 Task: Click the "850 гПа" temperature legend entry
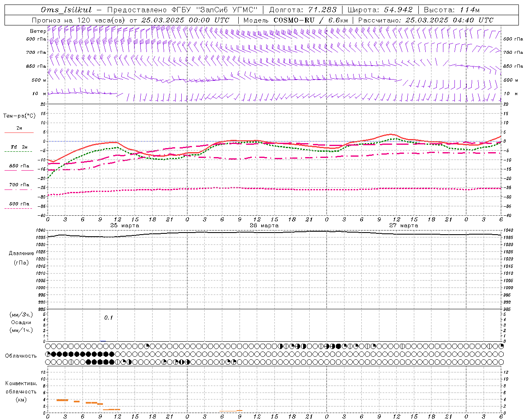click(19, 166)
